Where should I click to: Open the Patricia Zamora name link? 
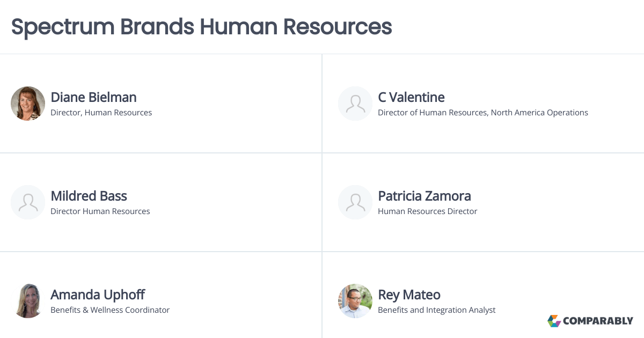coord(424,196)
